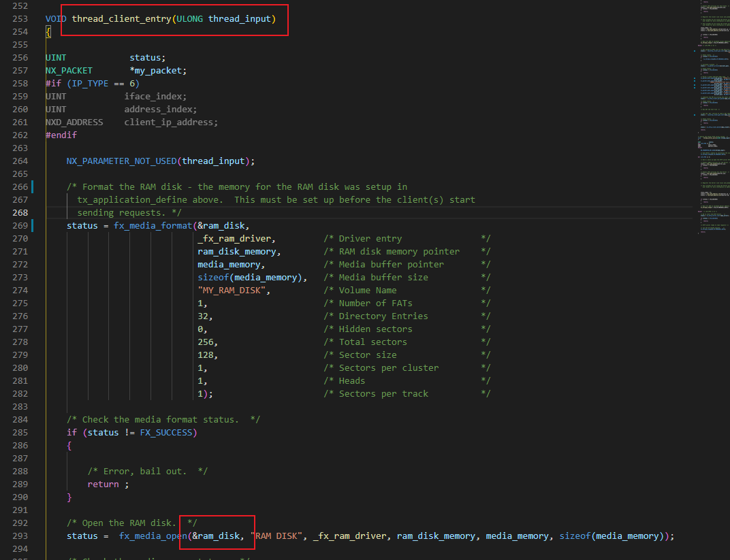Click 'address_index;' on line 260
The image size is (730, 560).
tap(160, 110)
